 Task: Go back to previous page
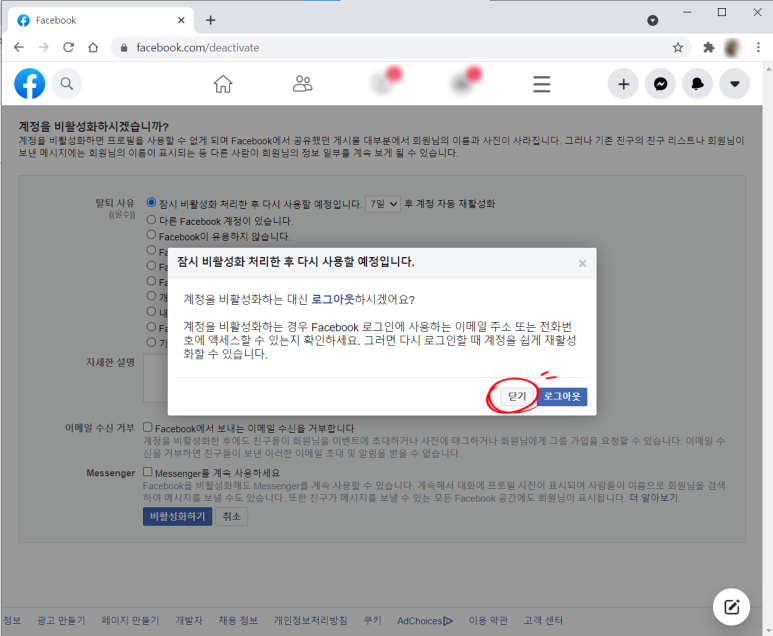coord(19,47)
